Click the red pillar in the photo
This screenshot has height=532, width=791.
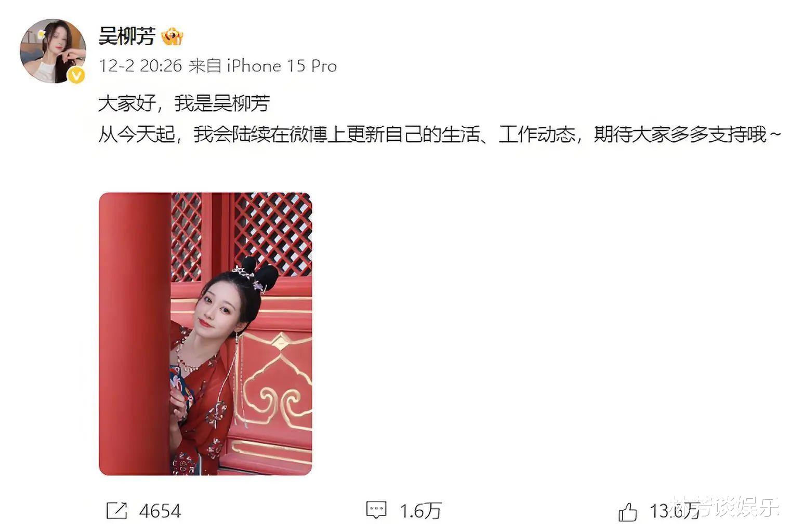point(135,334)
